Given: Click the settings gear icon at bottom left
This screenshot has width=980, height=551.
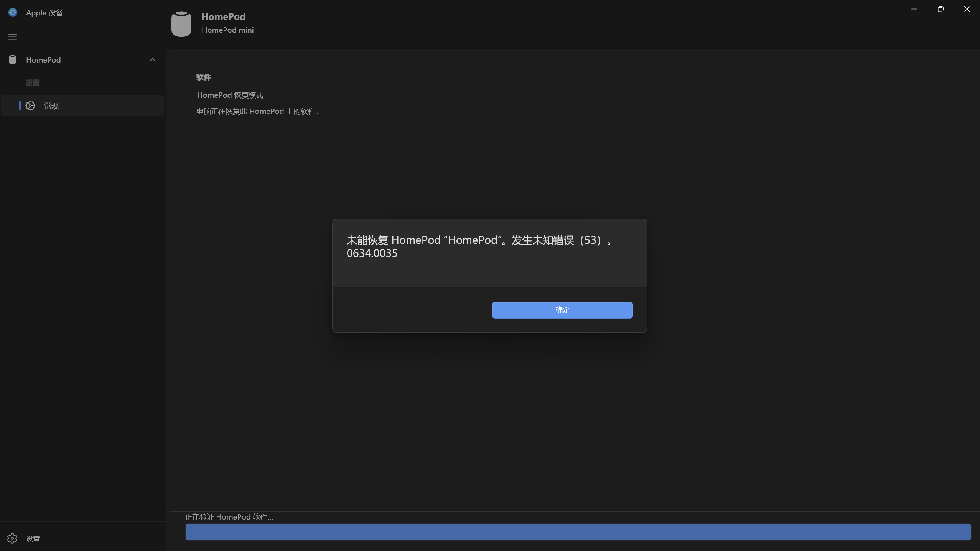Looking at the screenshot, I should coord(12,538).
